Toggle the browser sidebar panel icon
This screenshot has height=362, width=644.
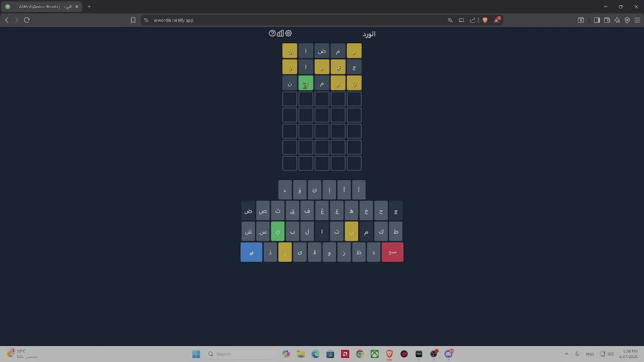coord(597,20)
